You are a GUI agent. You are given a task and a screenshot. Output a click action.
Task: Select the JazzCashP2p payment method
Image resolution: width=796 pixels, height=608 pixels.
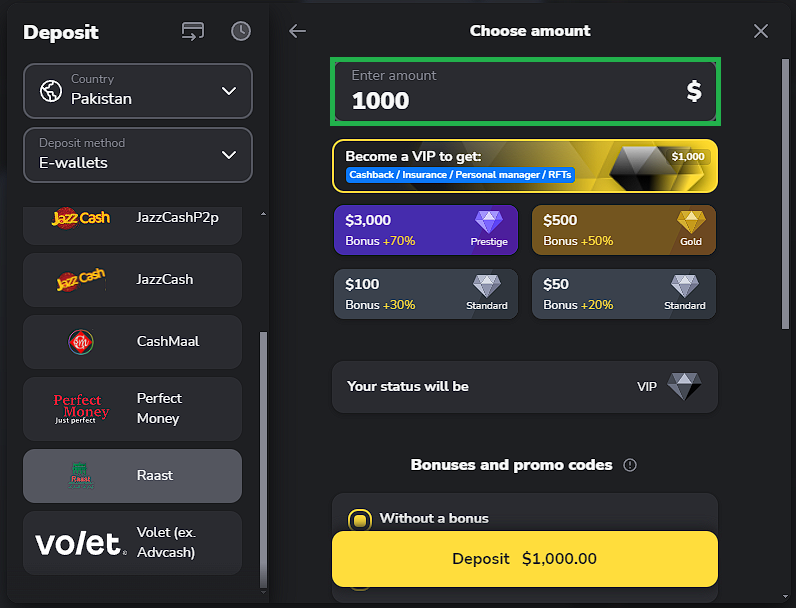(132, 218)
